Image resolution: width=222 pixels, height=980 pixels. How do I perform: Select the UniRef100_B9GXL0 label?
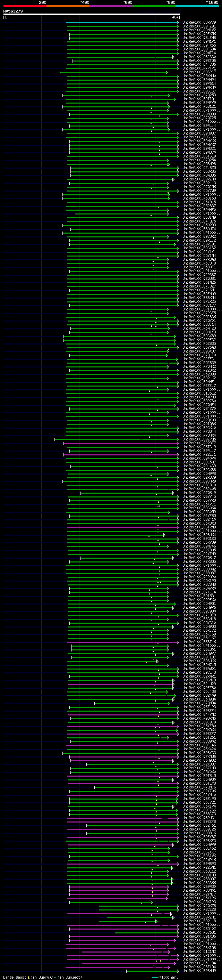point(199,428)
